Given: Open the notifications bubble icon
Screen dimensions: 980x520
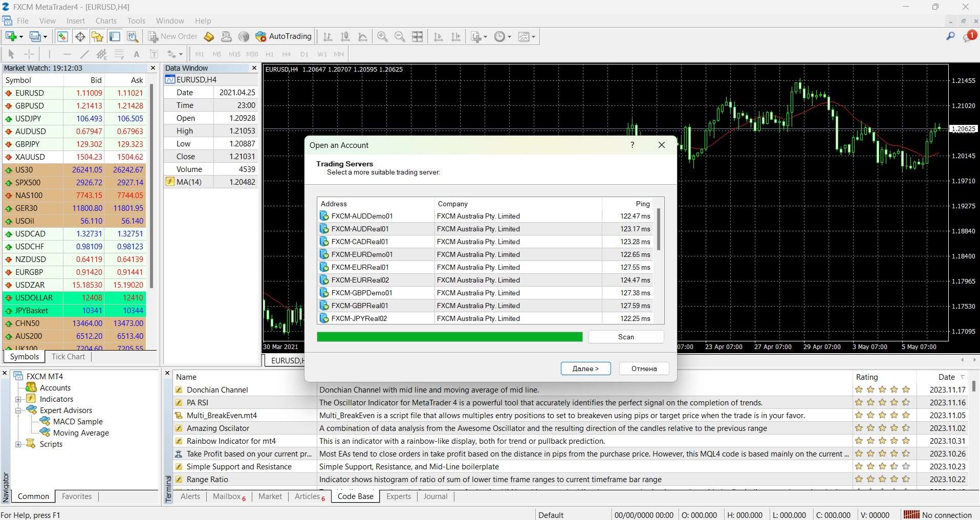Looking at the screenshot, I should pyautogui.click(x=970, y=36).
